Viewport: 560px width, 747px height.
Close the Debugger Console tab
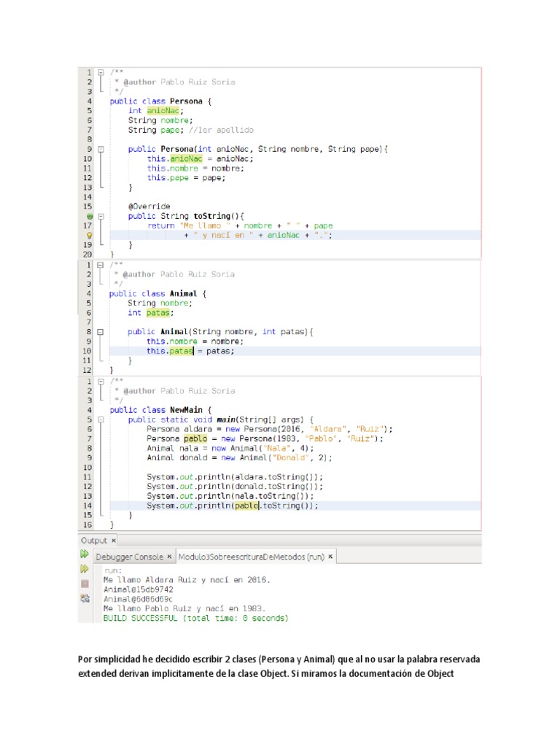click(170, 557)
